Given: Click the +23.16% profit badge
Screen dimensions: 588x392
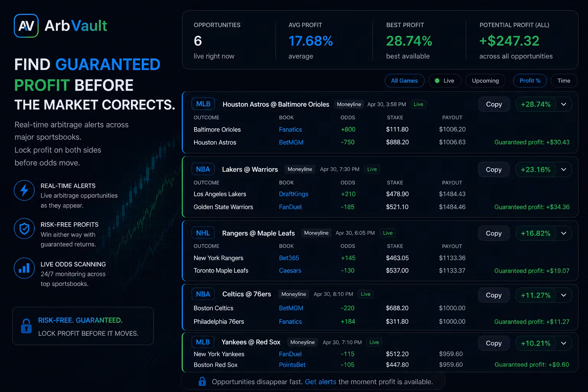Looking at the screenshot, I should (536, 170).
